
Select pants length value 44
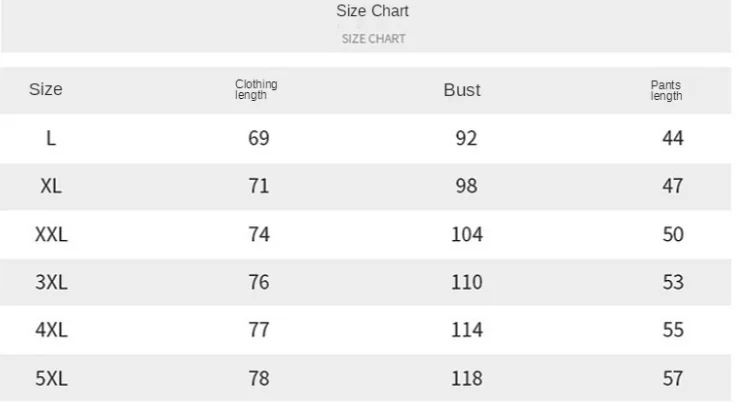pyautogui.click(x=673, y=138)
